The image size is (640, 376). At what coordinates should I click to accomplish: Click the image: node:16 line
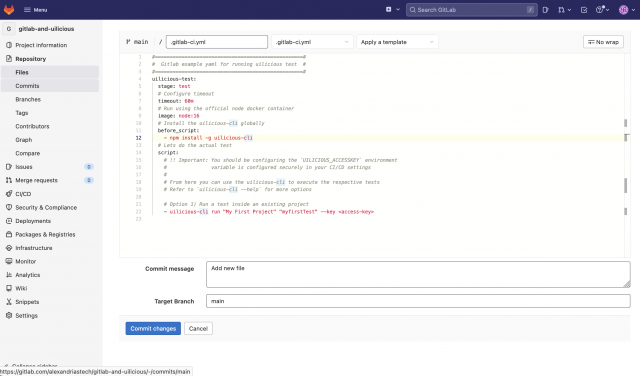178,116
